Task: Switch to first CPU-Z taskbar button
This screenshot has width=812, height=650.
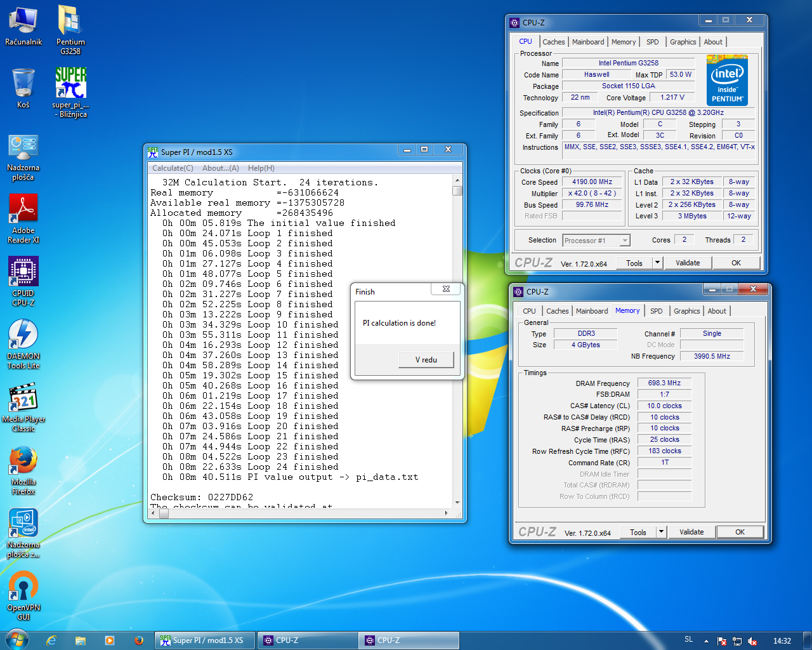Action: click(x=307, y=640)
